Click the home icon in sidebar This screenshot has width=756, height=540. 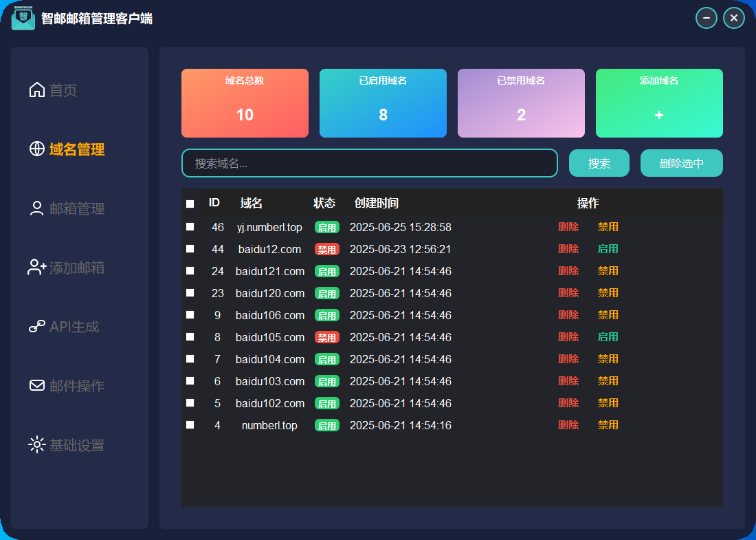pyautogui.click(x=37, y=90)
